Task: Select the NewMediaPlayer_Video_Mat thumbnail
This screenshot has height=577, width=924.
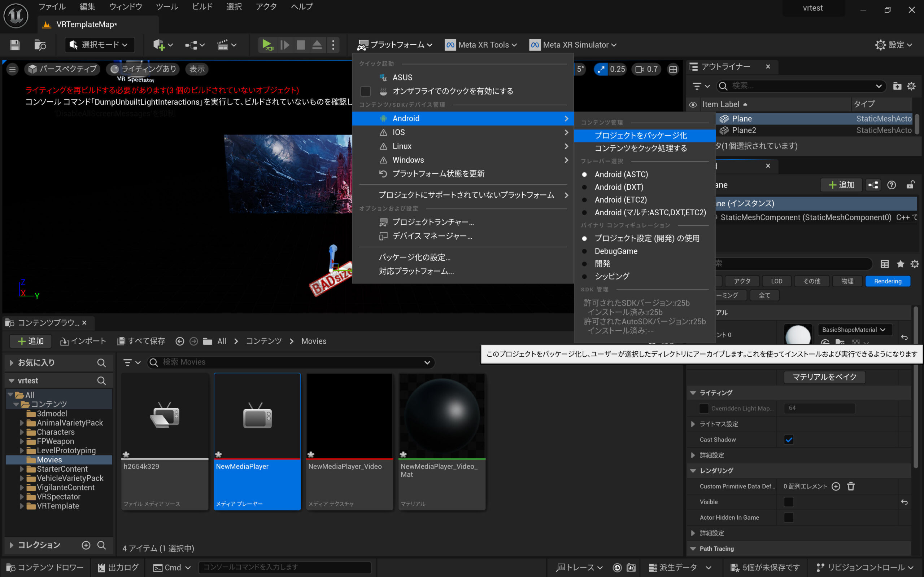Action: click(442, 416)
